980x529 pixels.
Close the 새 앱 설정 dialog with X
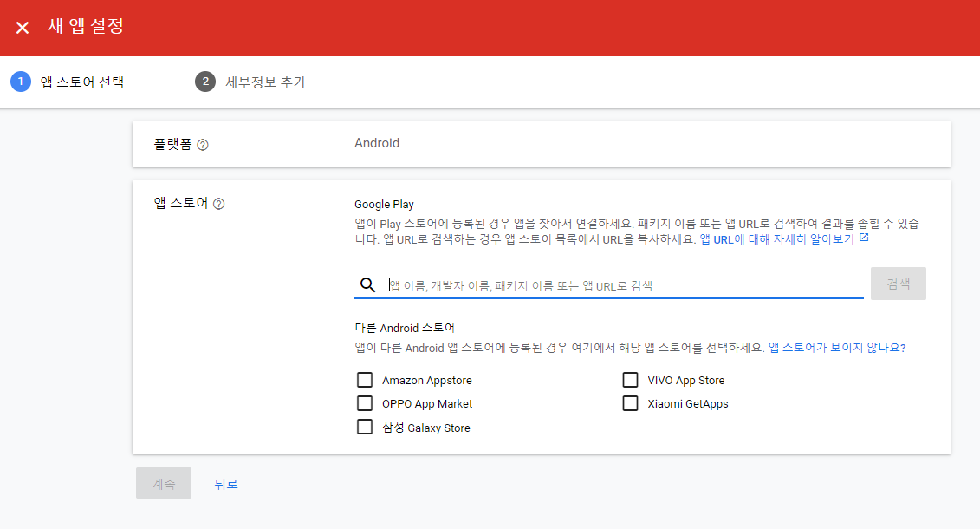(x=23, y=28)
